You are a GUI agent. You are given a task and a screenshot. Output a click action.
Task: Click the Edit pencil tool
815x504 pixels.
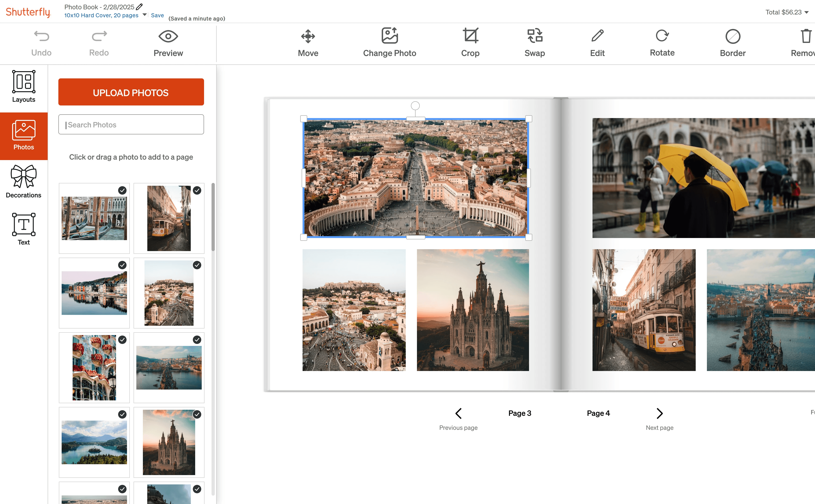pyautogui.click(x=597, y=36)
